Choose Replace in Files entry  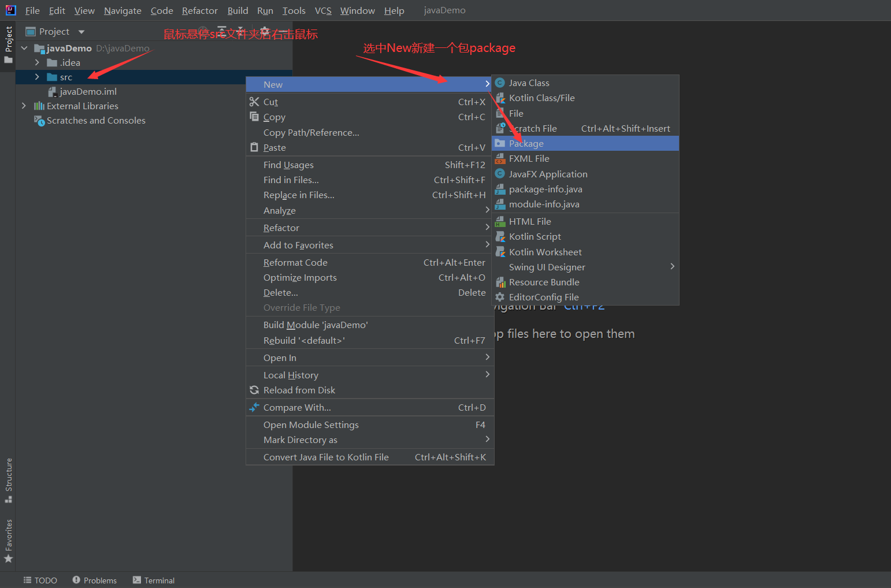tap(370, 195)
